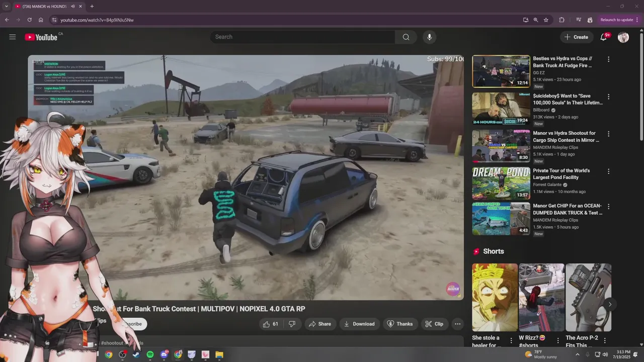Open Manor Get CHIP OCEAN-DUMPED BANK TRUCK title
The height and width of the screenshot is (362, 644).
pyautogui.click(x=568, y=209)
